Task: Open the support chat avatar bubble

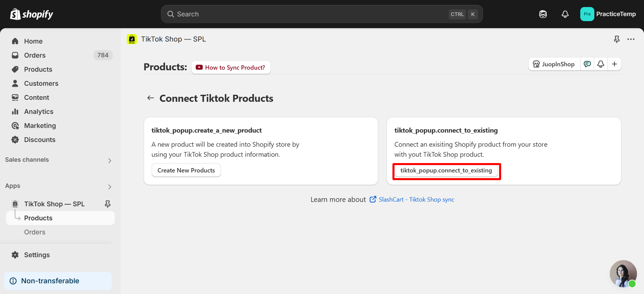Action: click(623, 274)
